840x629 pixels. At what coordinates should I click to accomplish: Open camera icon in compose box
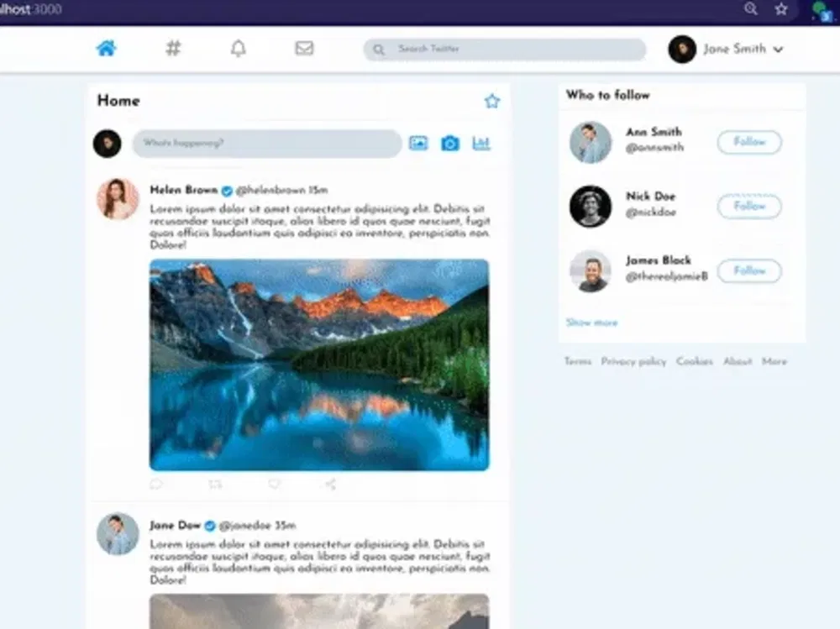[x=450, y=143]
